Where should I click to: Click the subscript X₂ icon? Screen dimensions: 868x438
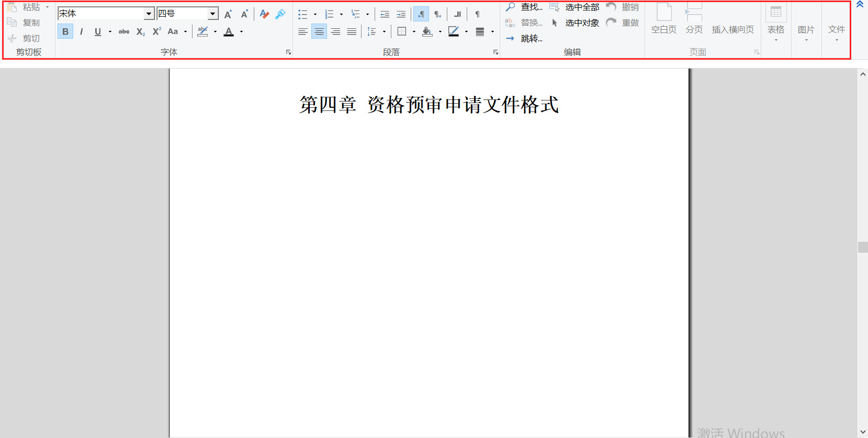pos(140,32)
